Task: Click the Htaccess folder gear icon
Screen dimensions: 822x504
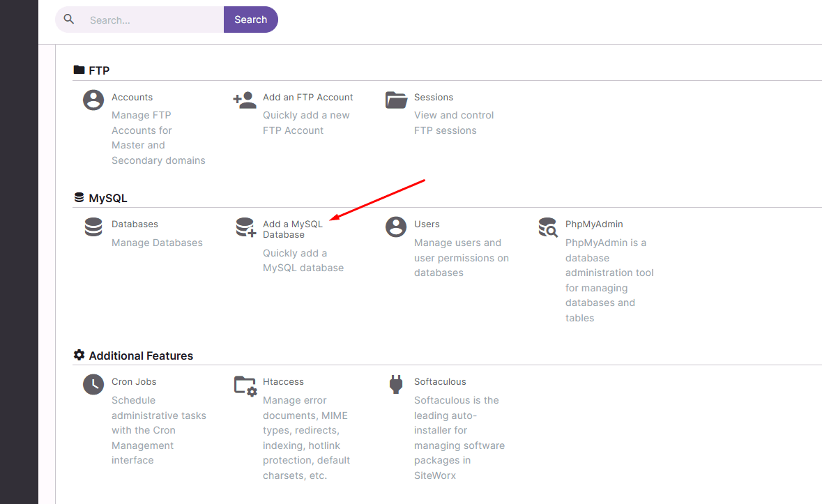Action: point(245,385)
